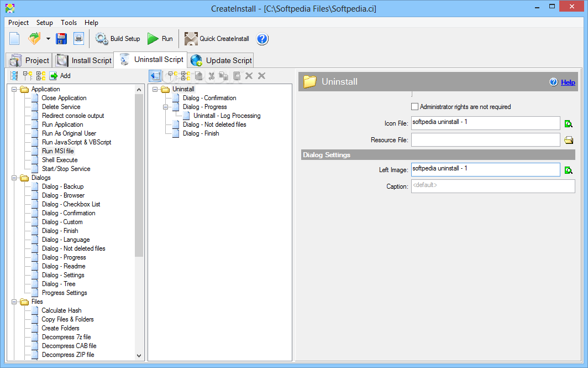Image resolution: width=588 pixels, height=368 pixels.
Task: Select Dialog - Not deleted files in script tree
Action: 214,125
